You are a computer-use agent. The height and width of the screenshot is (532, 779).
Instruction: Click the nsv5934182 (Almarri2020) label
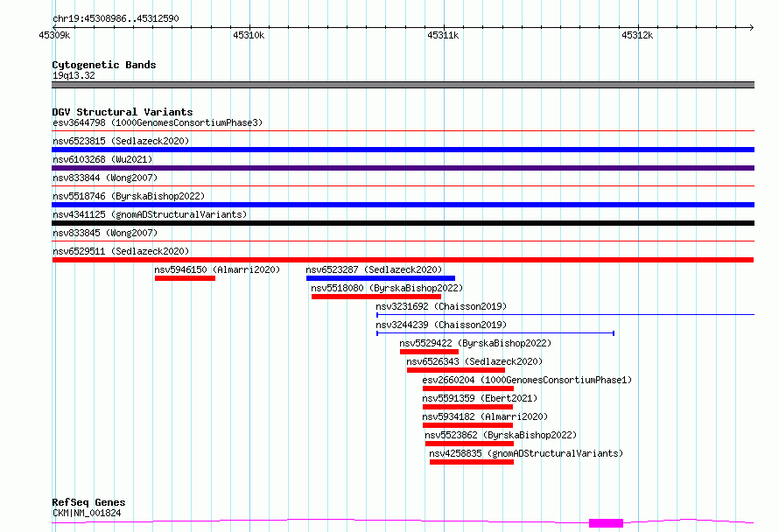[x=485, y=416]
